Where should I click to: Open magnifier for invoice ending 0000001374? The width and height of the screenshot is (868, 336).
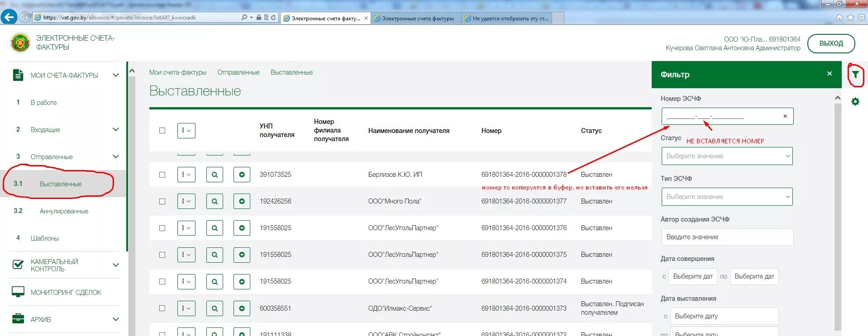click(215, 281)
